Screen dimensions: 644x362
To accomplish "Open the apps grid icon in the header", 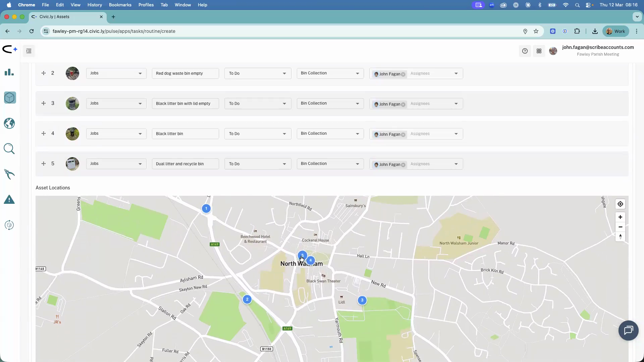I will 539,51.
